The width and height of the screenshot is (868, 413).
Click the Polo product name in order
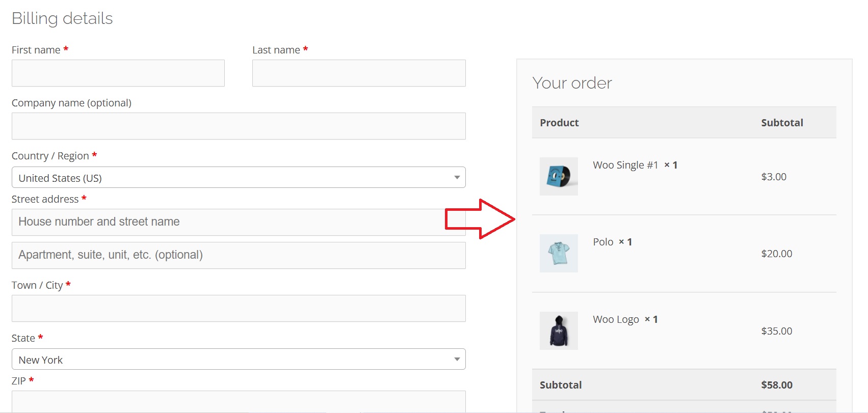pos(603,242)
